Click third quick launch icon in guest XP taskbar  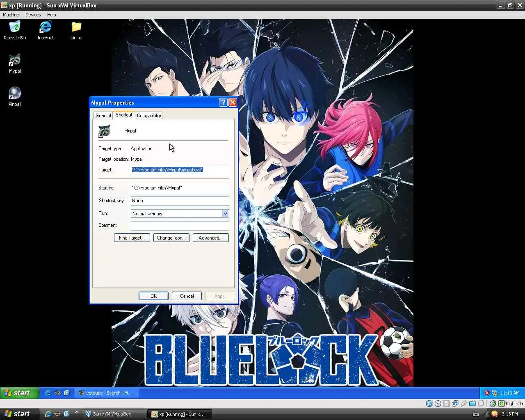click(66, 393)
